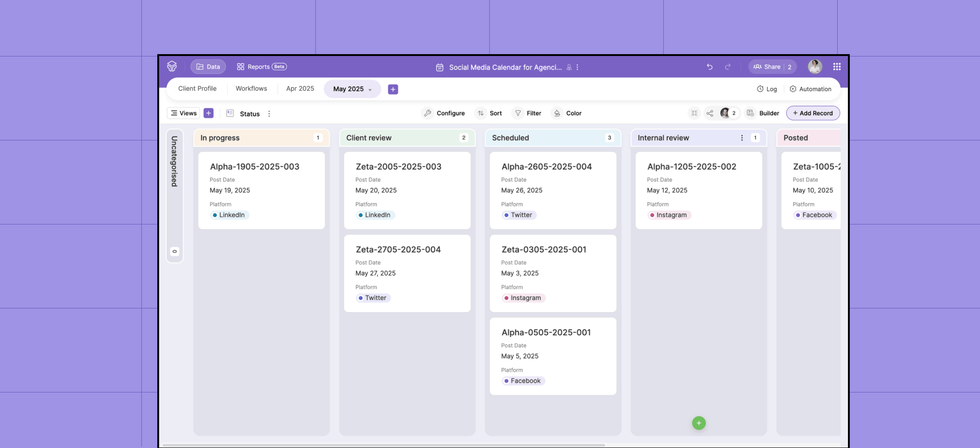The image size is (980, 448).
Task: Open Internal review column options menu
Action: 742,138
